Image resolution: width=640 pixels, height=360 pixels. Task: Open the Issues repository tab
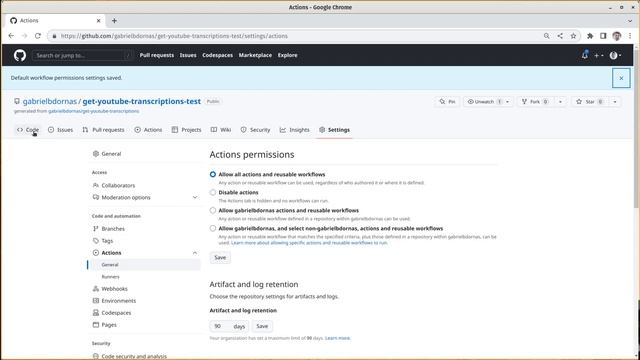60,130
